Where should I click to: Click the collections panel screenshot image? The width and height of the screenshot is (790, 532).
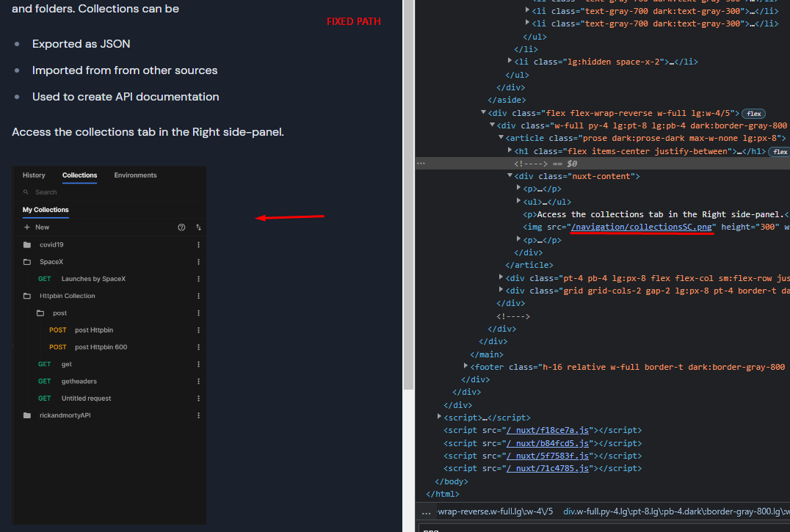tap(109, 346)
